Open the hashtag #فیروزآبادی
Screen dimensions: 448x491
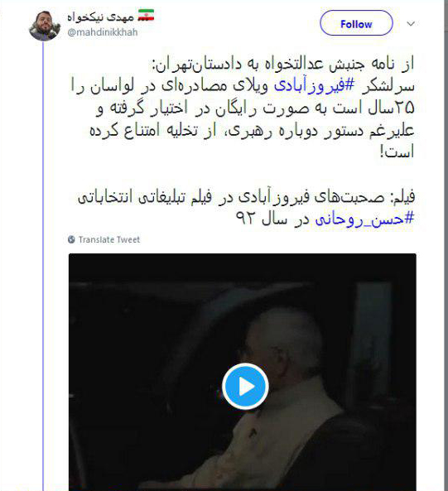(315, 86)
